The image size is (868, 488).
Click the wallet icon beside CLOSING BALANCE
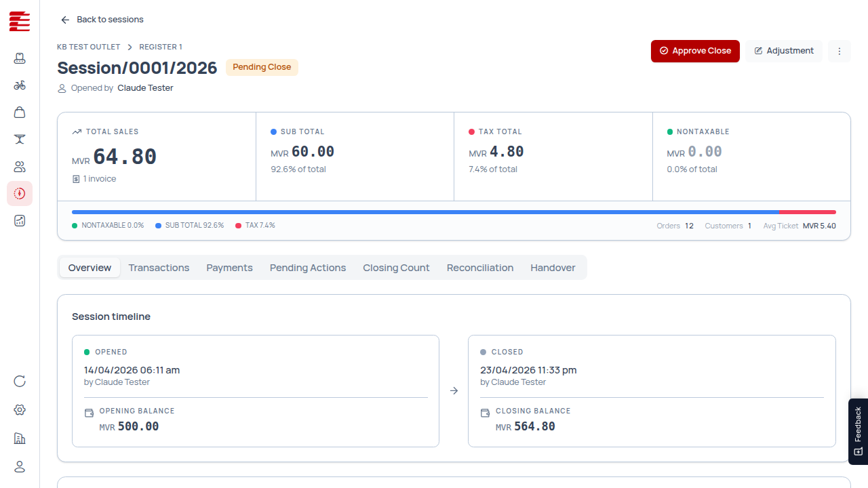[x=485, y=413]
